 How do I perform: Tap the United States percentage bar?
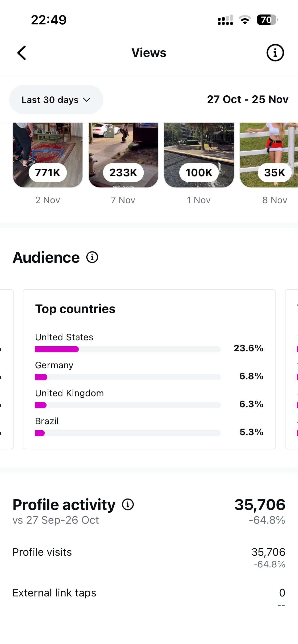(x=128, y=349)
